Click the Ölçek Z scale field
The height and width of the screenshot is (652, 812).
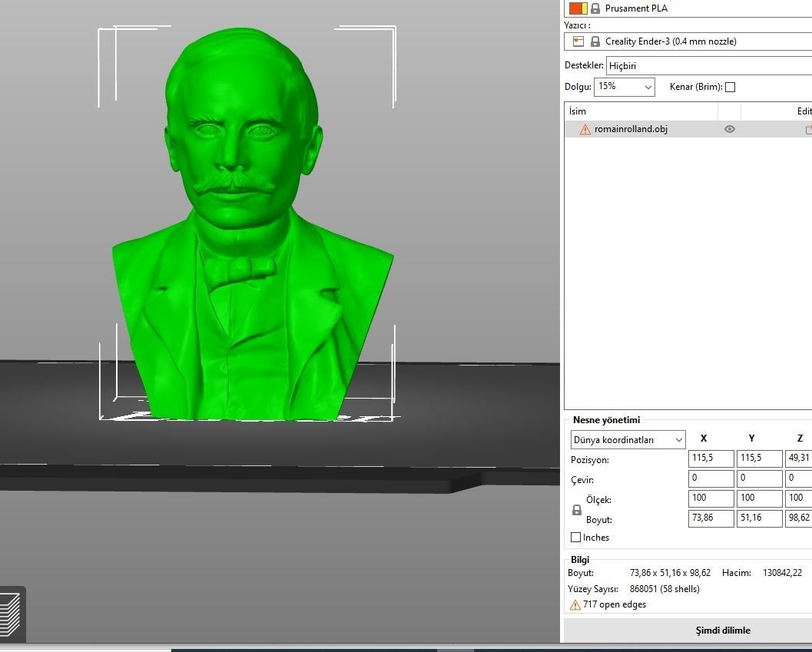(x=798, y=498)
